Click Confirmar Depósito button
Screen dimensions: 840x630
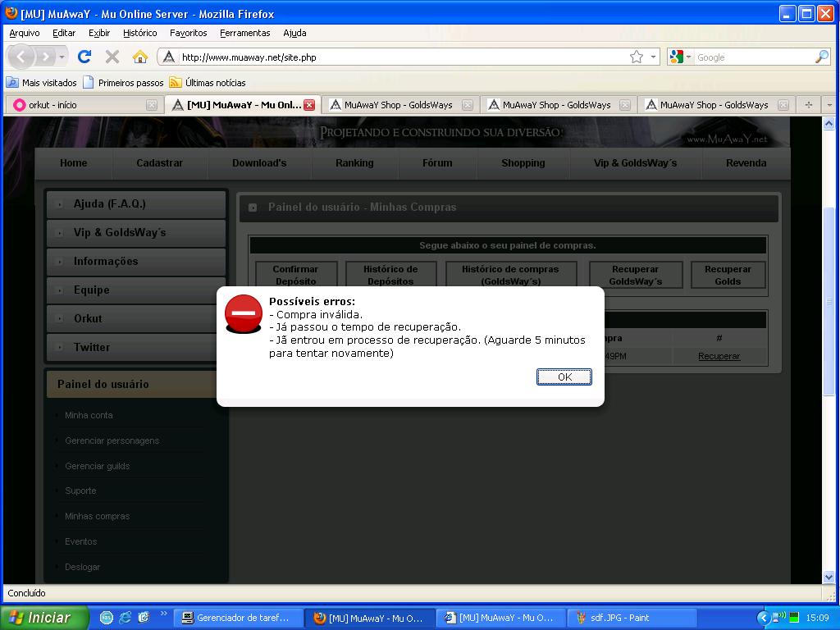pos(295,275)
